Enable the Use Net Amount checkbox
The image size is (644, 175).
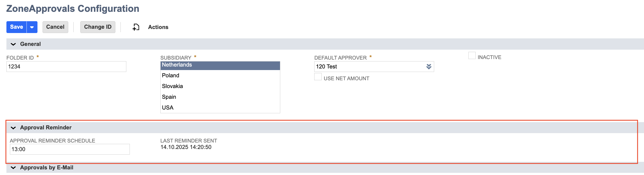point(318,77)
